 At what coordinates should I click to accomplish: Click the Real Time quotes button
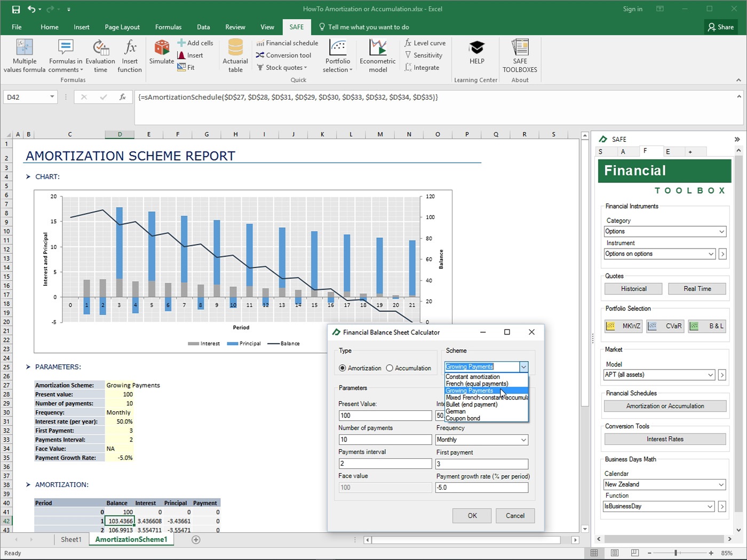click(x=697, y=289)
